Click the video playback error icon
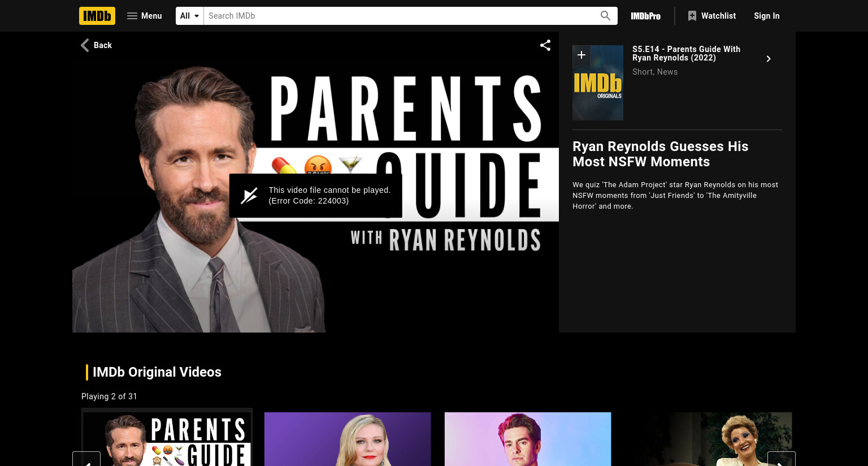Screen dimensions: 868x466 249,196
